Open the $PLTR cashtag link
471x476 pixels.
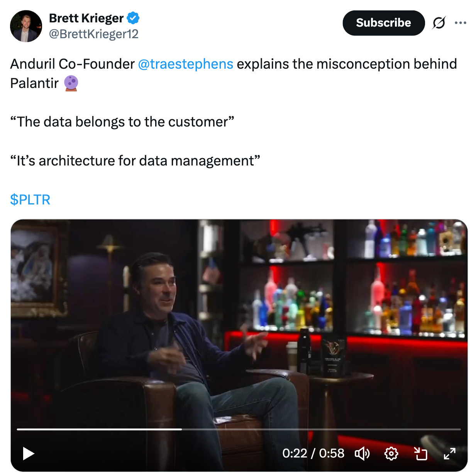30,200
